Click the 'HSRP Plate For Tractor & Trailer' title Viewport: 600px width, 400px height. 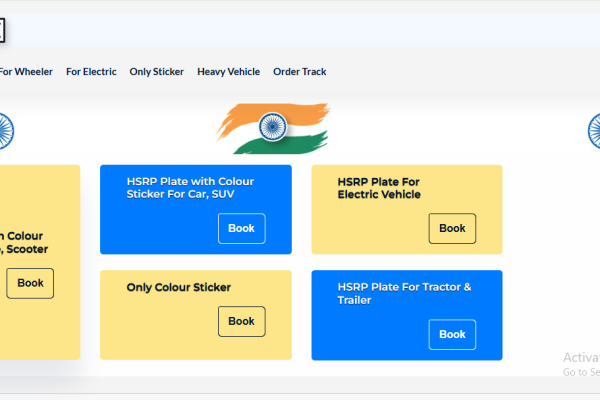(404, 294)
